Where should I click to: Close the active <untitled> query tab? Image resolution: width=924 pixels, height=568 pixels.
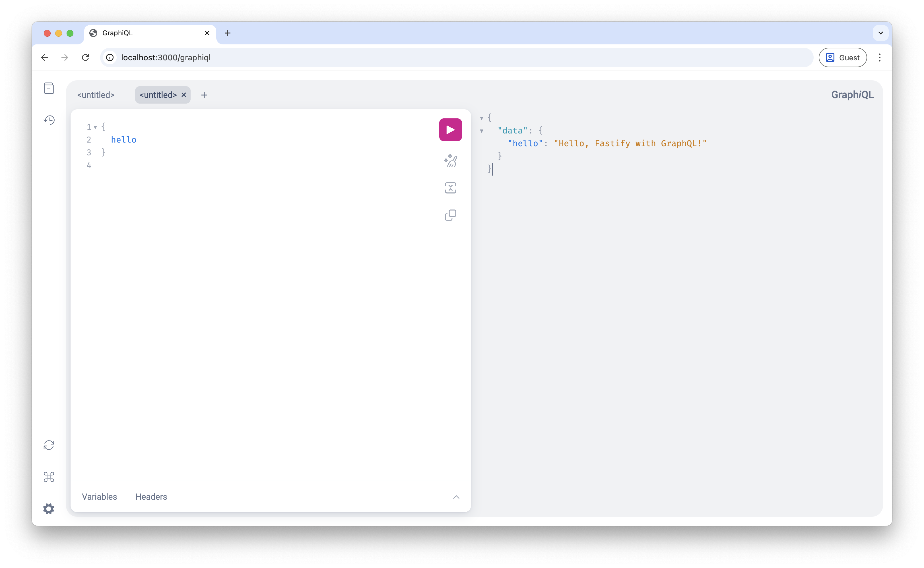pyautogui.click(x=183, y=95)
